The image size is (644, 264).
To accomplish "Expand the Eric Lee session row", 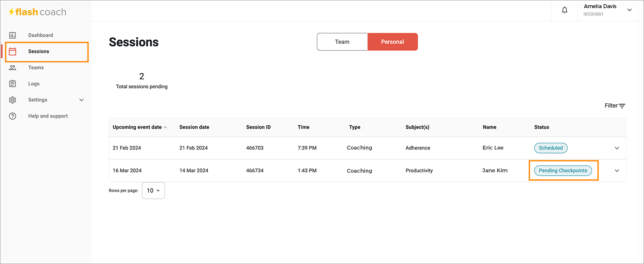I will (x=617, y=148).
